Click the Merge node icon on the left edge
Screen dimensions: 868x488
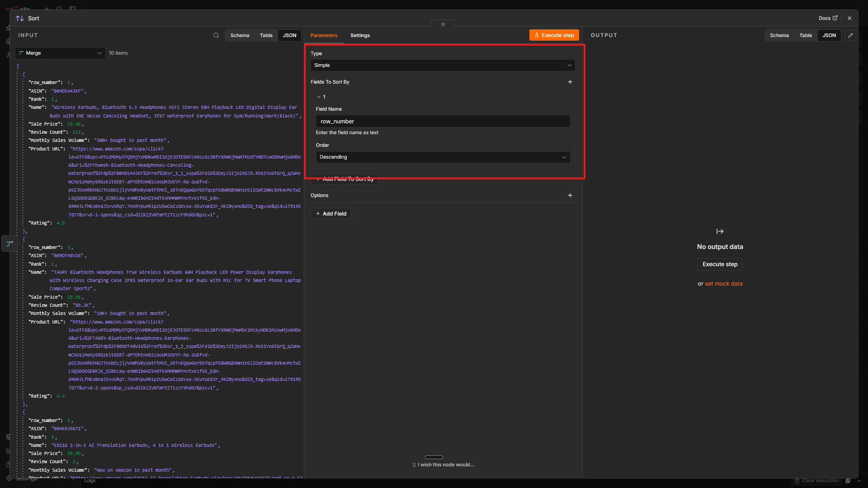(x=9, y=244)
